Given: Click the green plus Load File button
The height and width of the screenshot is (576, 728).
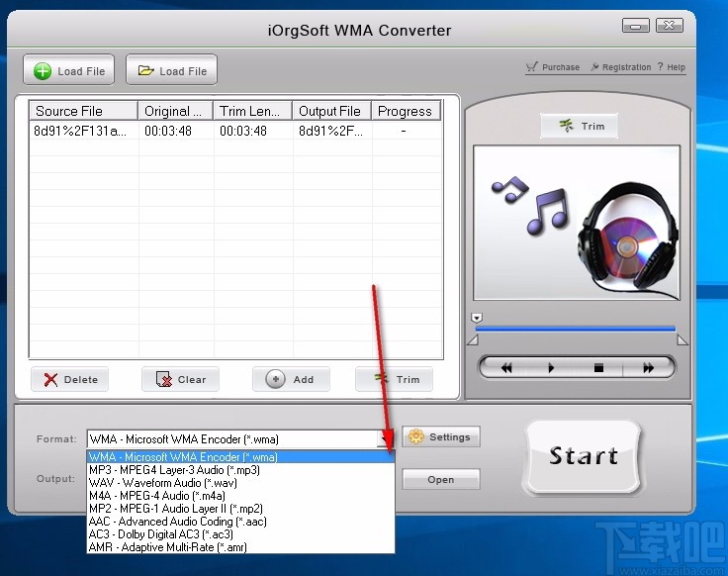Looking at the screenshot, I should point(68,70).
